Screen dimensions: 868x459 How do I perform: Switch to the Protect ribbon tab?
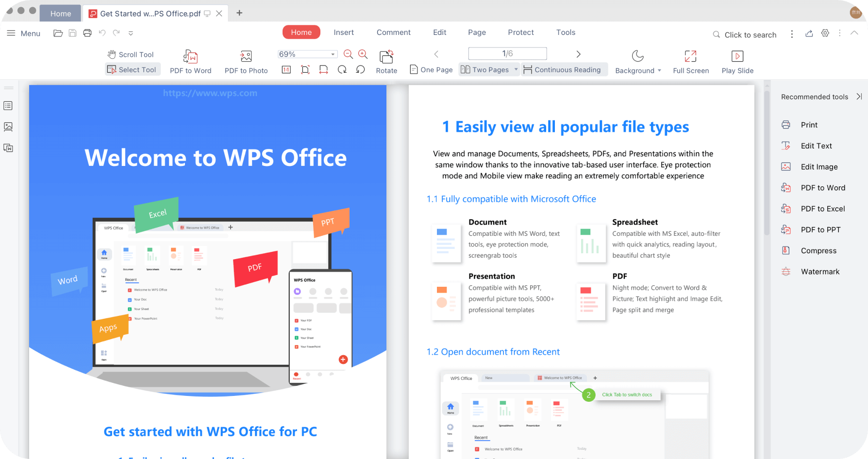click(520, 33)
